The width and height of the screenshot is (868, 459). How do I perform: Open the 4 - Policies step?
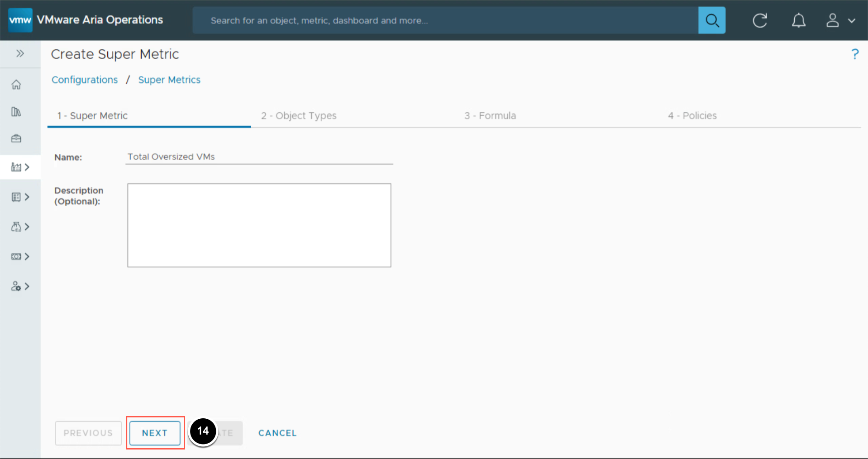tap(692, 116)
